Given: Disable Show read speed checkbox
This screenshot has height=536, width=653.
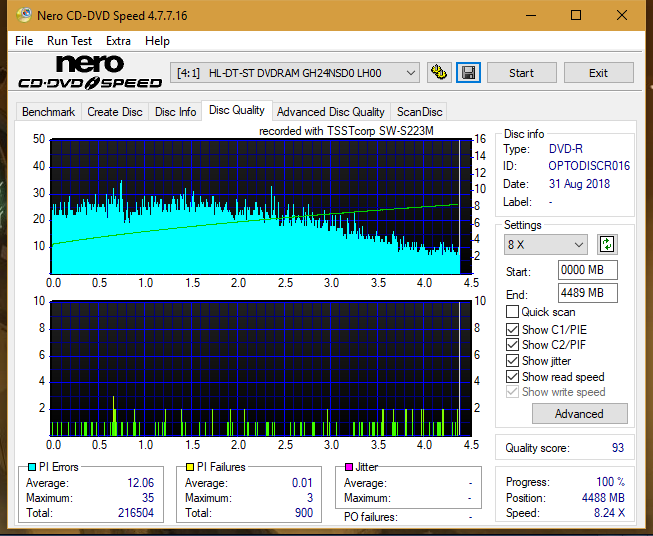Looking at the screenshot, I should tap(512, 376).
